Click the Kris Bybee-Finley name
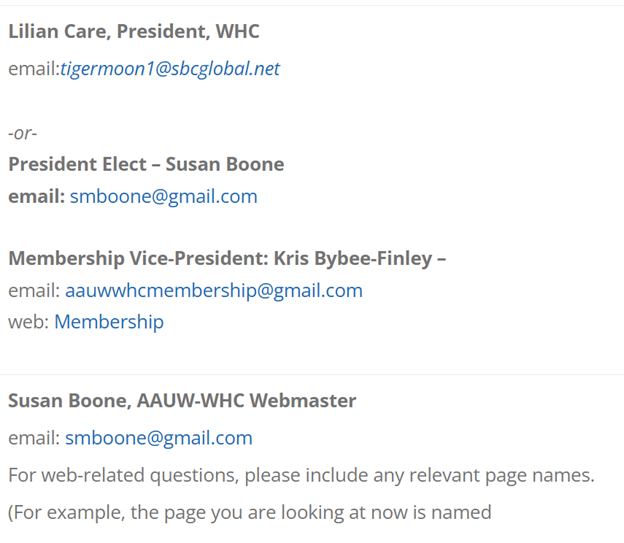Image resolution: width=624 pixels, height=543 pixels. pos(353,258)
